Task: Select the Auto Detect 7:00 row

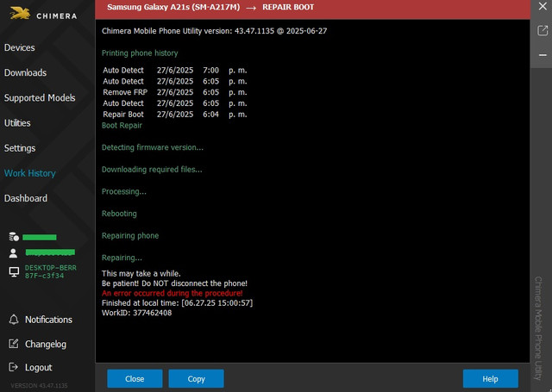Action: 174,70
